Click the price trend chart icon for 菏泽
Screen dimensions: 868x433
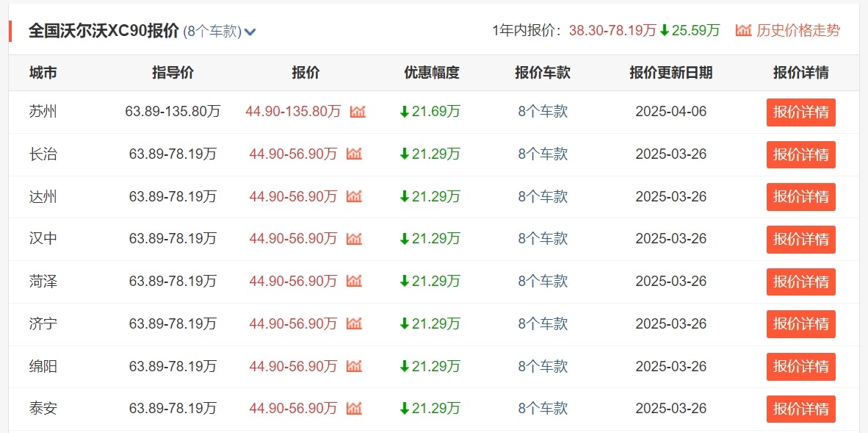tap(354, 281)
